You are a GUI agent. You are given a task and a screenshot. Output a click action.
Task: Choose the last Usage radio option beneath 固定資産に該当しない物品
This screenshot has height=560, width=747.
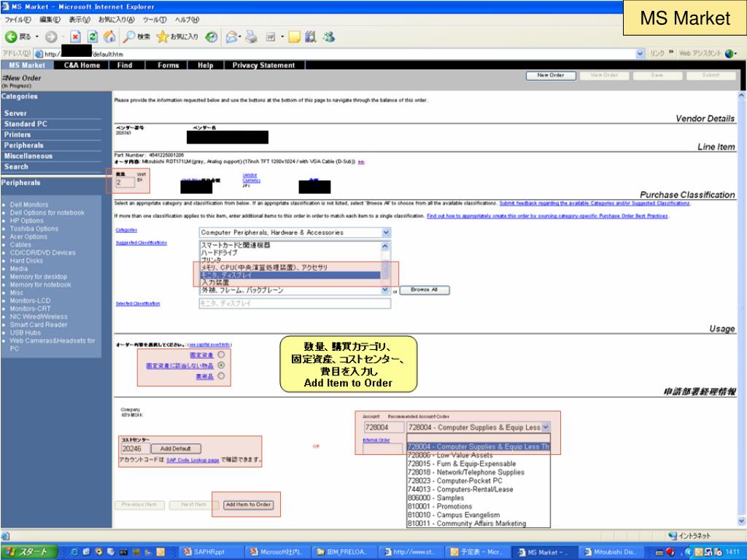pyautogui.click(x=221, y=376)
